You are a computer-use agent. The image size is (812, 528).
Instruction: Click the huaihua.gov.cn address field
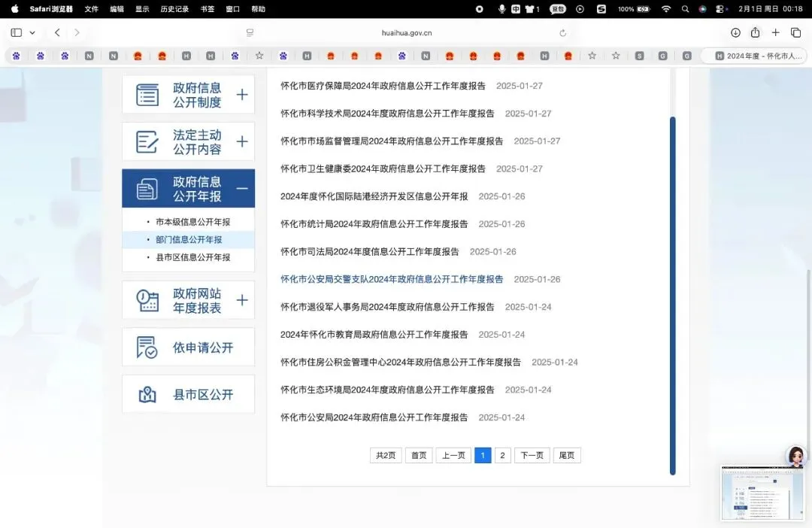[x=407, y=32]
